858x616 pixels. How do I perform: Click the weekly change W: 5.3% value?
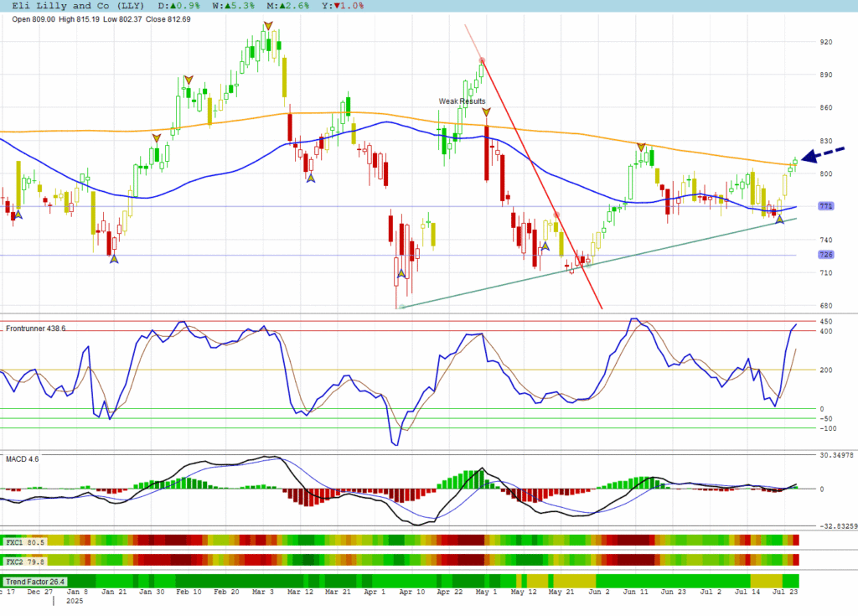233,6
